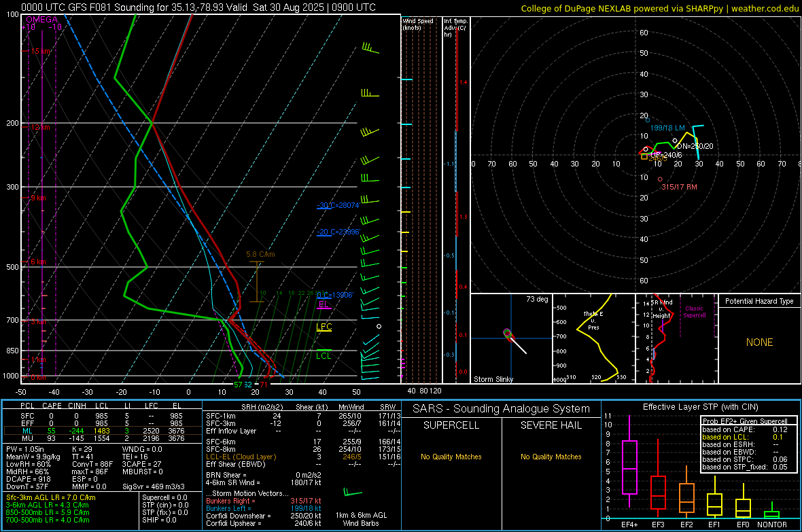802x532 pixels.
Task: Click the highlighted based on LCL row
Action: [743, 437]
